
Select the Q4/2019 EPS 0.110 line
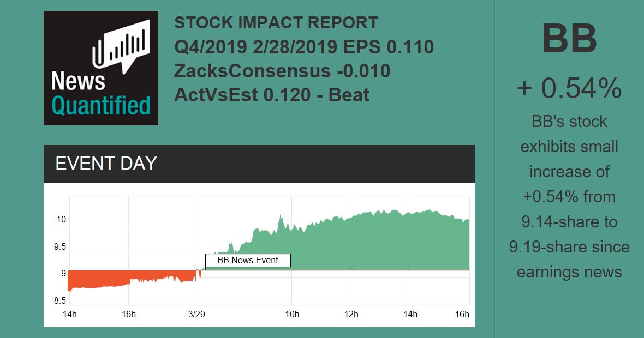click(303, 47)
